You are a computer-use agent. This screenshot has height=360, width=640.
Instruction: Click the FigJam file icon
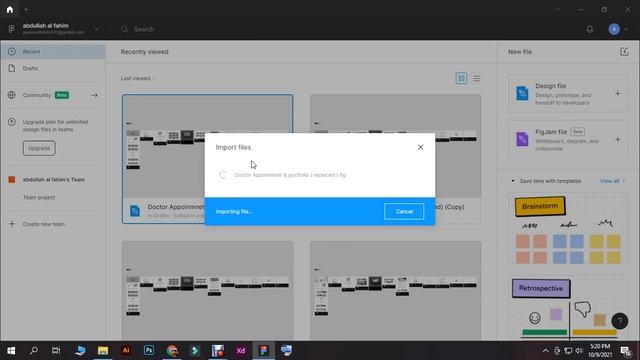[x=522, y=140]
